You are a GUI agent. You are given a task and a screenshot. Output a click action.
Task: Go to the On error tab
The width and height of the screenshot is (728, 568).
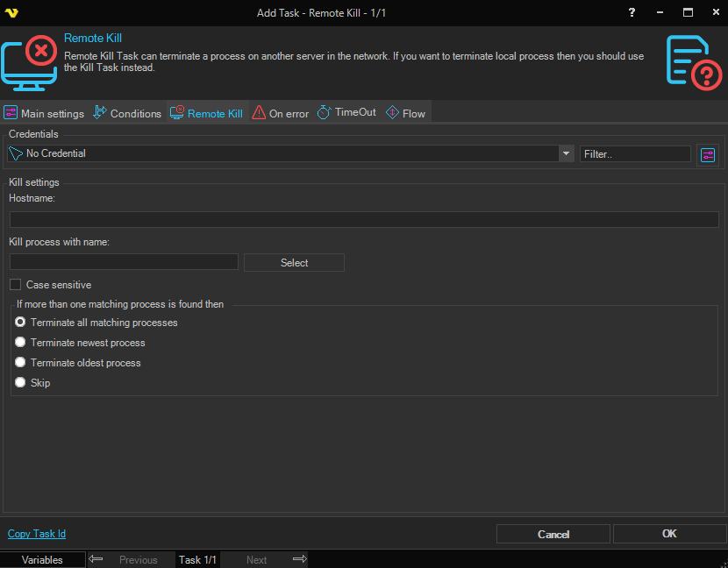tap(281, 113)
